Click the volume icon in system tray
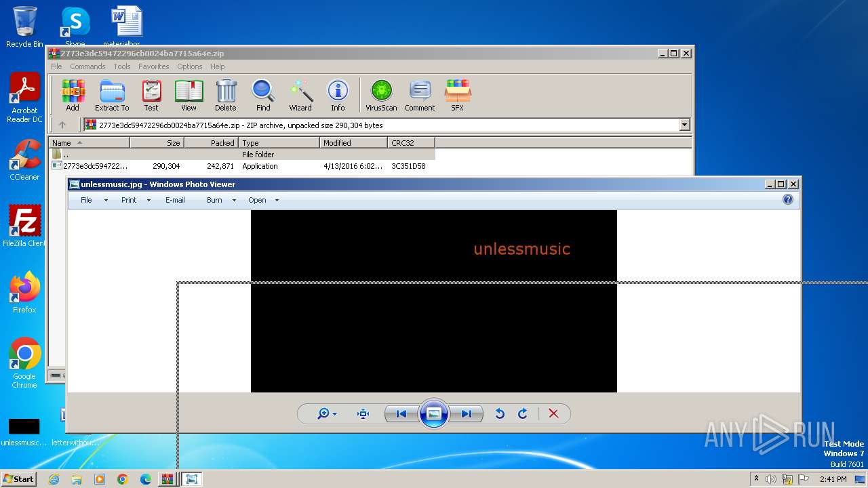Image resolution: width=868 pixels, height=488 pixels. 771,479
